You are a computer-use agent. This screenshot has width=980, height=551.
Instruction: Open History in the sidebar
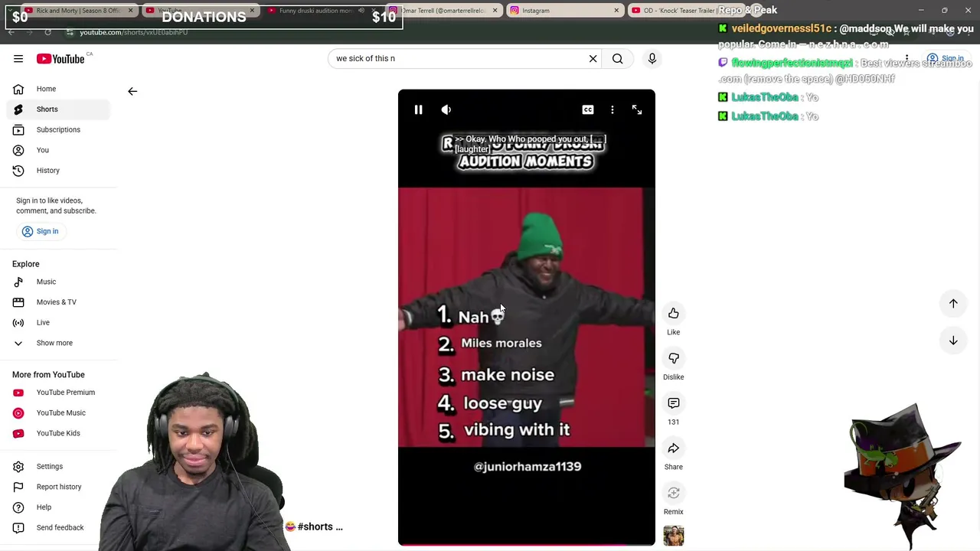tap(58, 171)
